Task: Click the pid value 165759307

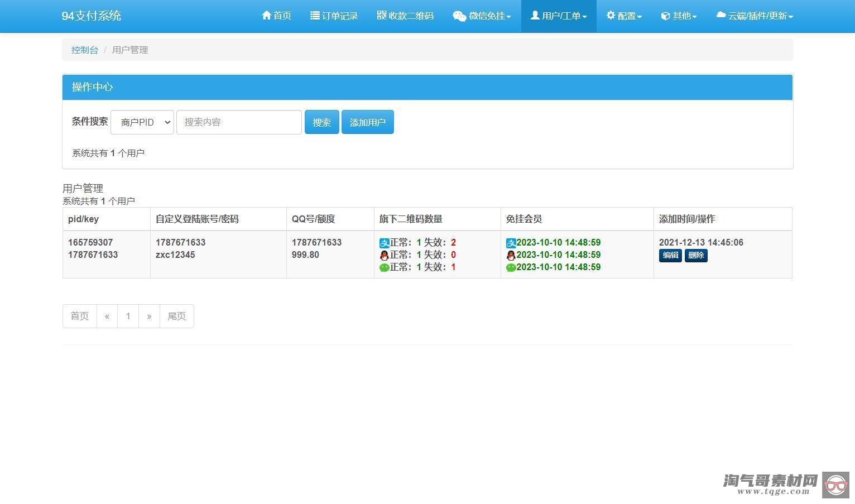Action: [90, 242]
